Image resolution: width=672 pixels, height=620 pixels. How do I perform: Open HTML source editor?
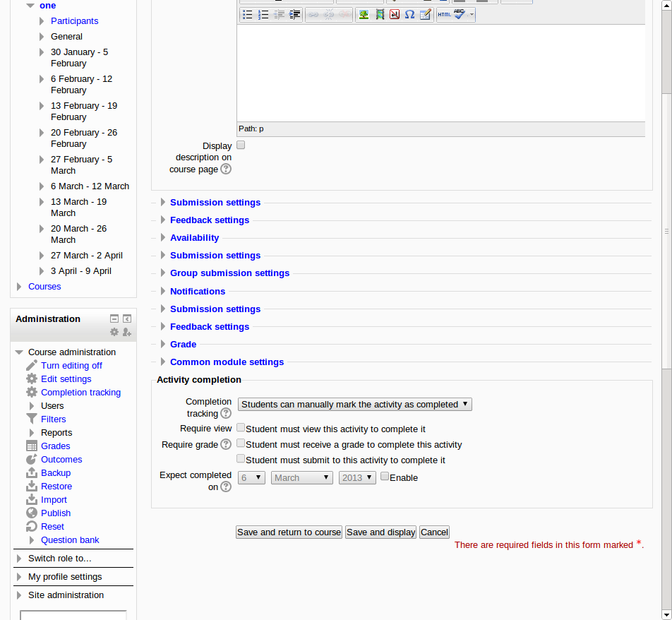[x=445, y=15]
